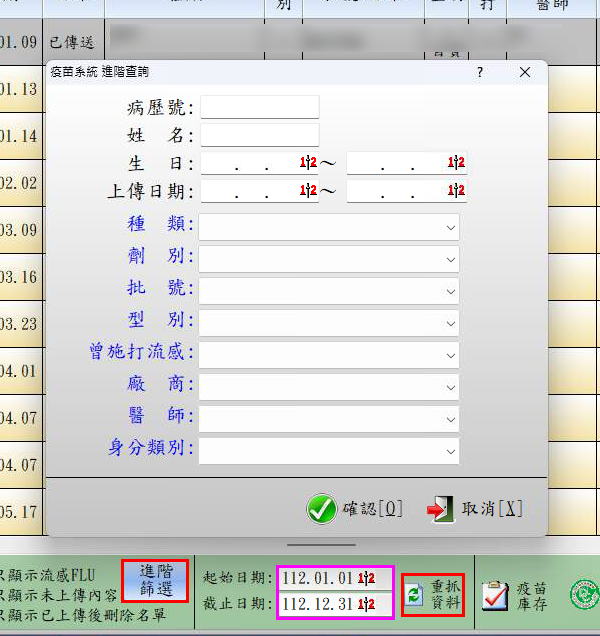The image size is (600, 636).
Task: Click calendar icon beside 截止日期 field
Action: pyautogui.click(x=366, y=605)
